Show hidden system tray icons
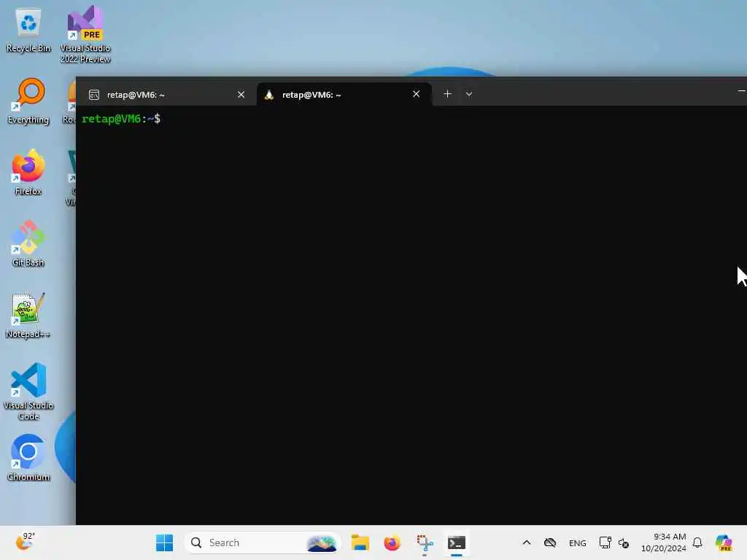The width and height of the screenshot is (747, 560). [527, 542]
